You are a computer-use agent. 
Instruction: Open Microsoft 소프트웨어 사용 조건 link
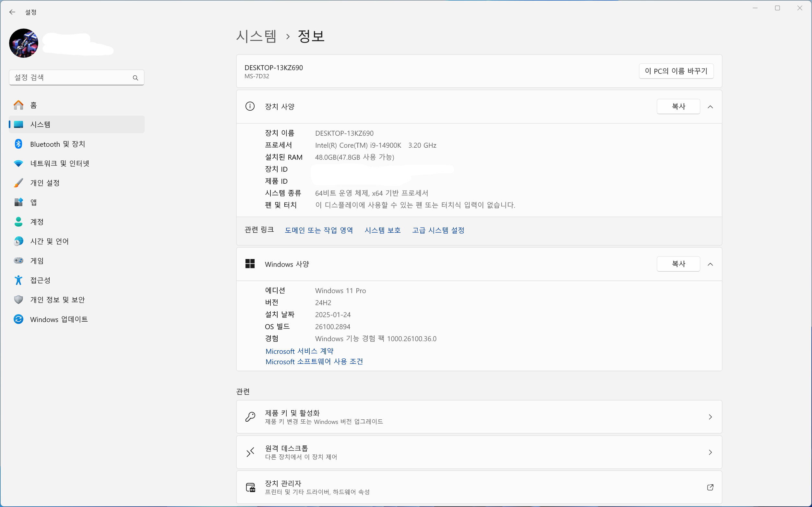(314, 362)
